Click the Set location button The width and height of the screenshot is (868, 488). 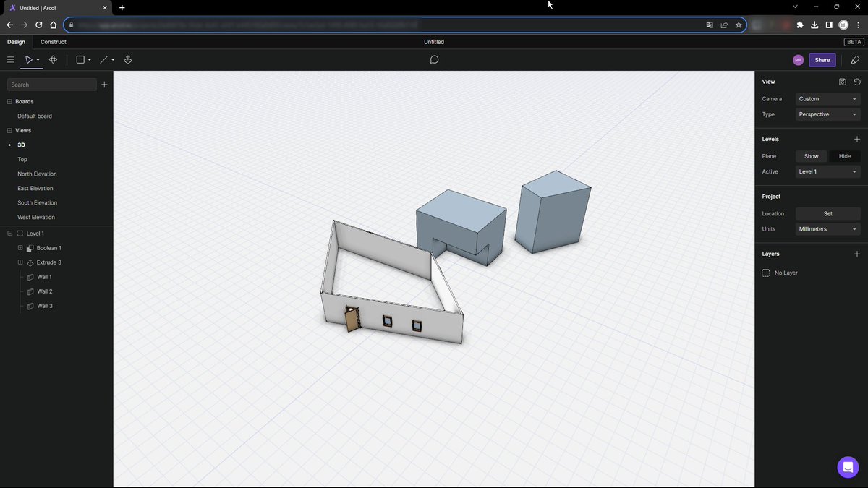[827, 214]
